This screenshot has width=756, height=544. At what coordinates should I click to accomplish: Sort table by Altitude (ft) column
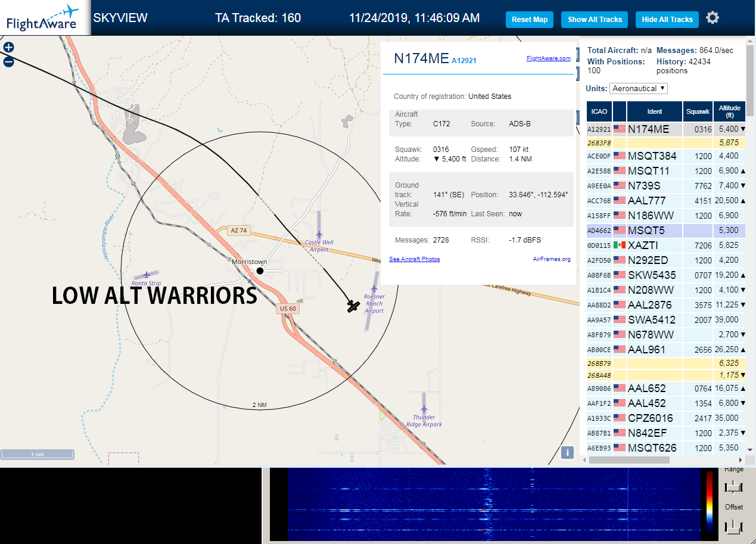(x=729, y=111)
